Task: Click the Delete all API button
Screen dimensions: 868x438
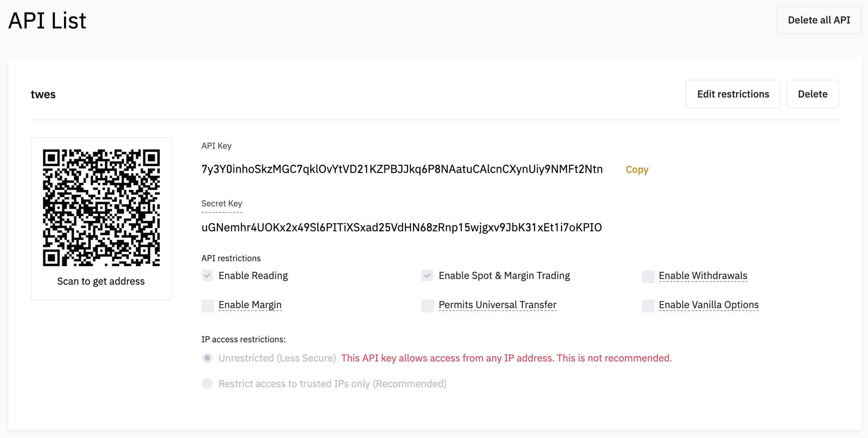Action: click(x=819, y=20)
